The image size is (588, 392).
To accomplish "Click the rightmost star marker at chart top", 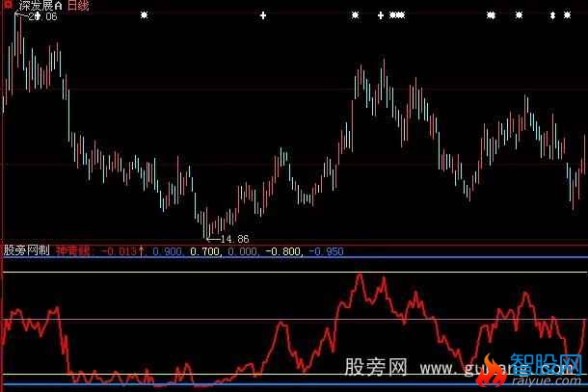I will coord(567,15).
